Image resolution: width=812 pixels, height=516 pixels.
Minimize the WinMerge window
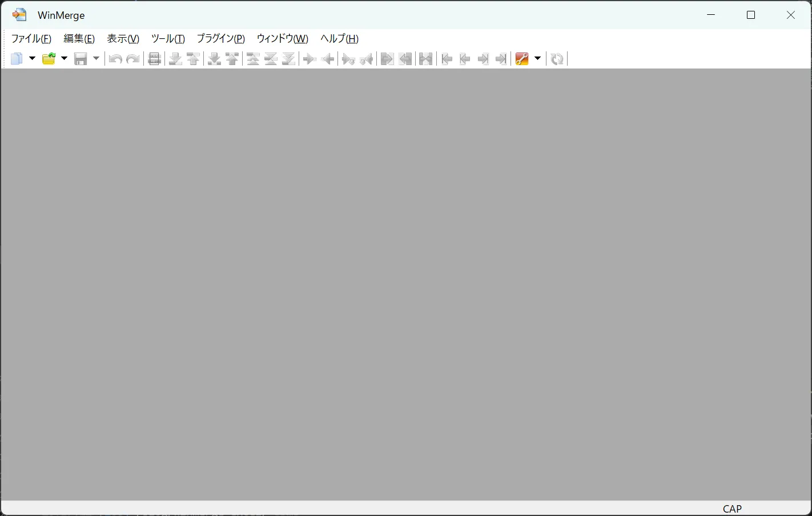coord(711,15)
